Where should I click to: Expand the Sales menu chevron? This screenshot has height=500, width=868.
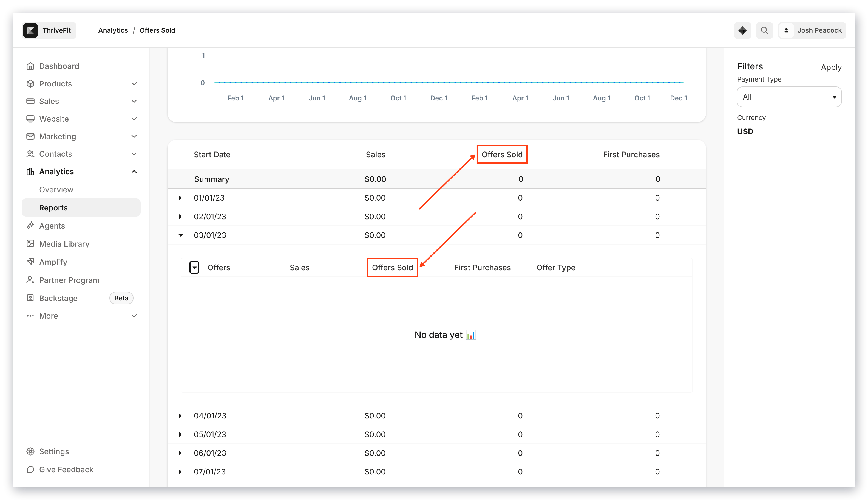tap(134, 101)
